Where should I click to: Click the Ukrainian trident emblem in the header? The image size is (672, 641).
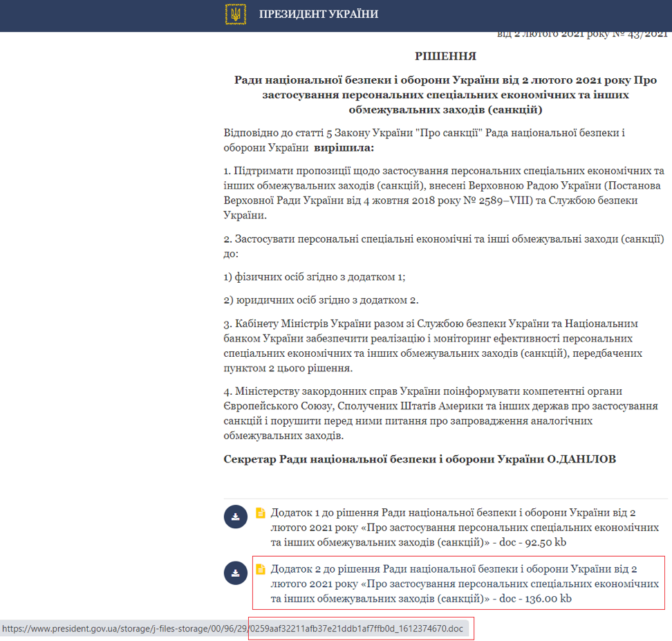coord(235,14)
